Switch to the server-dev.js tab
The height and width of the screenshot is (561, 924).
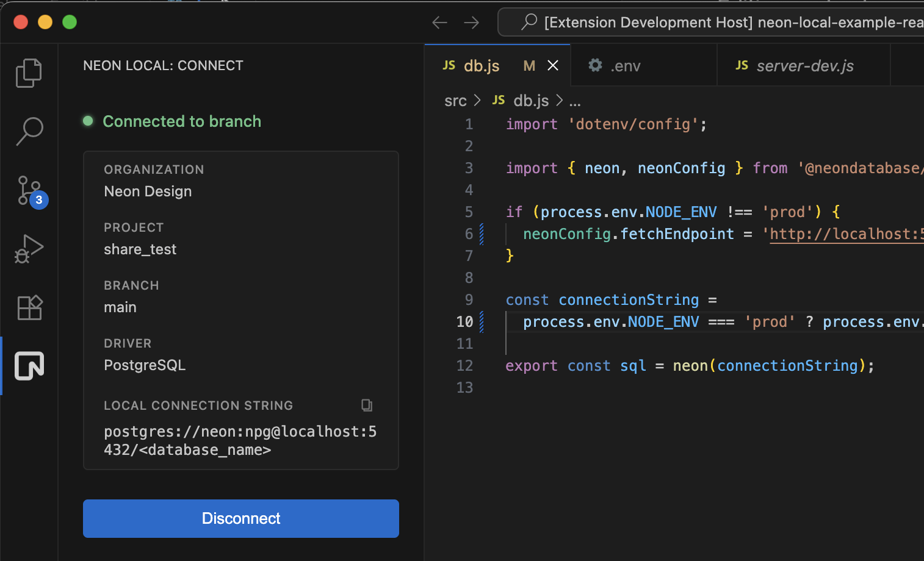pyautogui.click(x=804, y=65)
